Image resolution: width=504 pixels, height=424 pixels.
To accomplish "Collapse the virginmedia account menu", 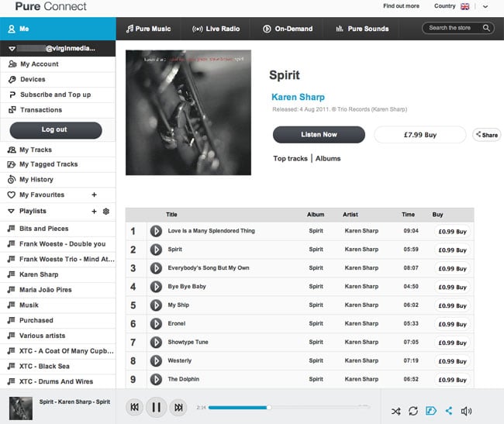I will click(12, 49).
